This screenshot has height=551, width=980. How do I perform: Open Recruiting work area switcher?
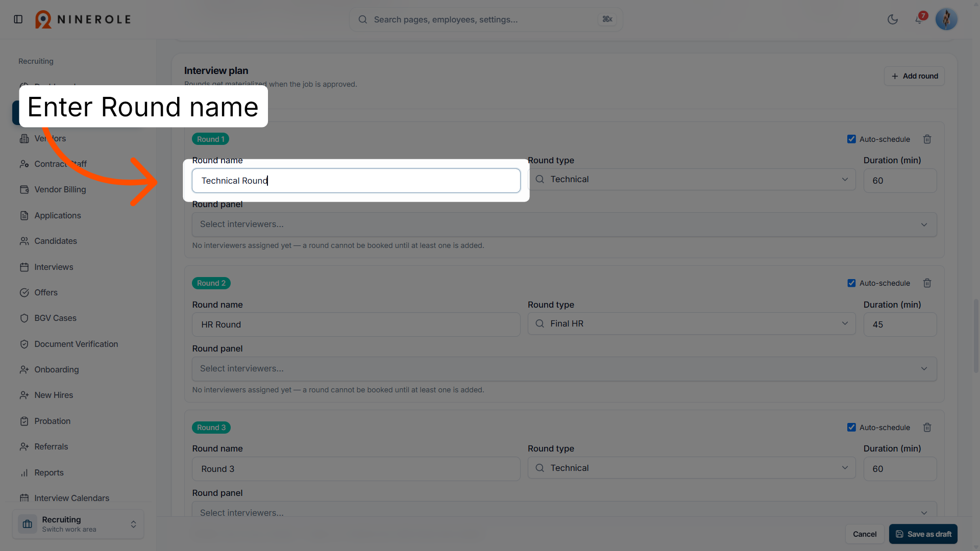click(x=78, y=524)
